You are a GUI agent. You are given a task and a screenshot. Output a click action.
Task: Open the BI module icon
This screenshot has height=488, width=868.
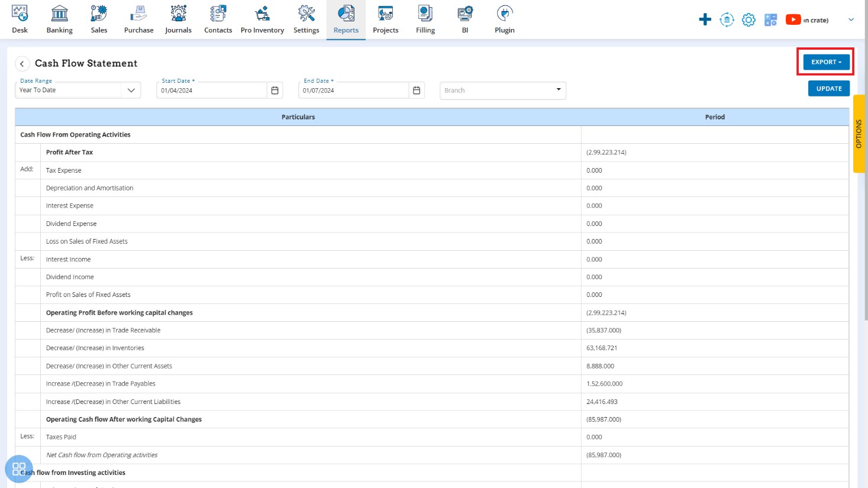pos(465,13)
